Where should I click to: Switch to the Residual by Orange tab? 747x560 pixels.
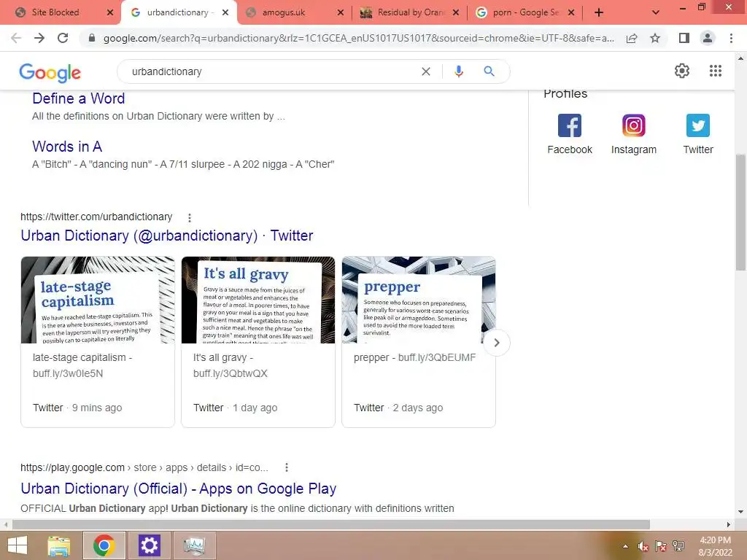pyautogui.click(x=411, y=12)
